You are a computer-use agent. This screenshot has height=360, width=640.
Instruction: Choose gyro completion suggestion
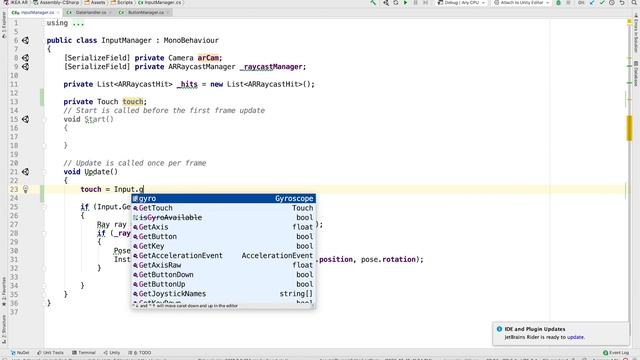click(223, 198)
